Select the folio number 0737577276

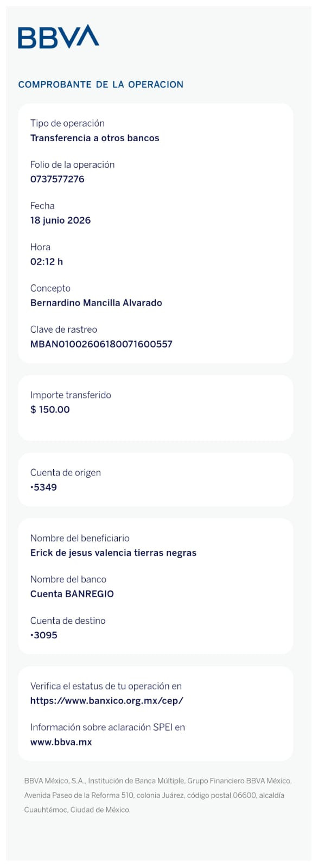[58, 179]
